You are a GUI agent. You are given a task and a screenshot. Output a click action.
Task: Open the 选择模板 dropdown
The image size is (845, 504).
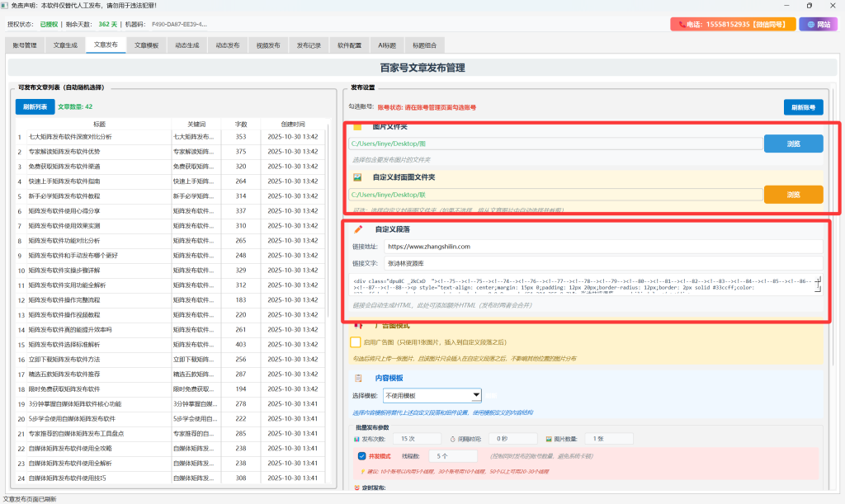pyautogui.click(x=432, y=395)
